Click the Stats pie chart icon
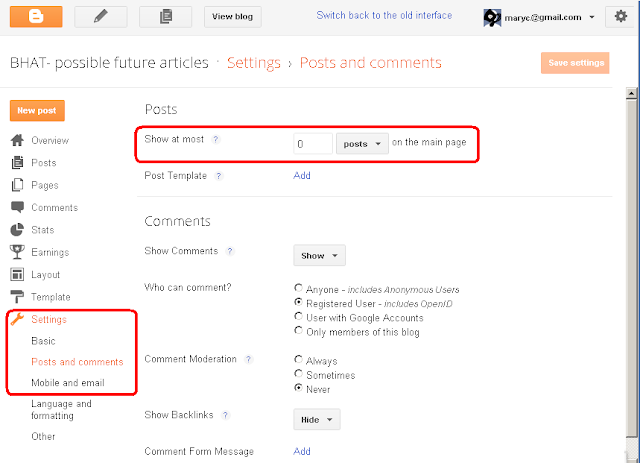 pyautogui.click(x=17, y=230)
